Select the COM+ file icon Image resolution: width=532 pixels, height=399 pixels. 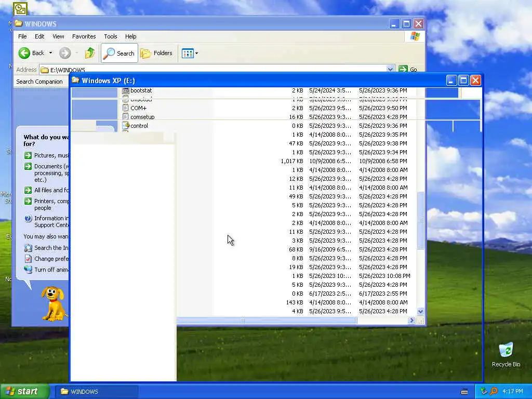tap(126, 108)
